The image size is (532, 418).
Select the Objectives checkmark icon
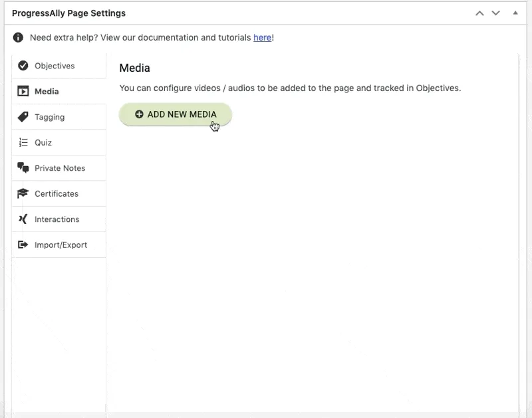[22, 66]
